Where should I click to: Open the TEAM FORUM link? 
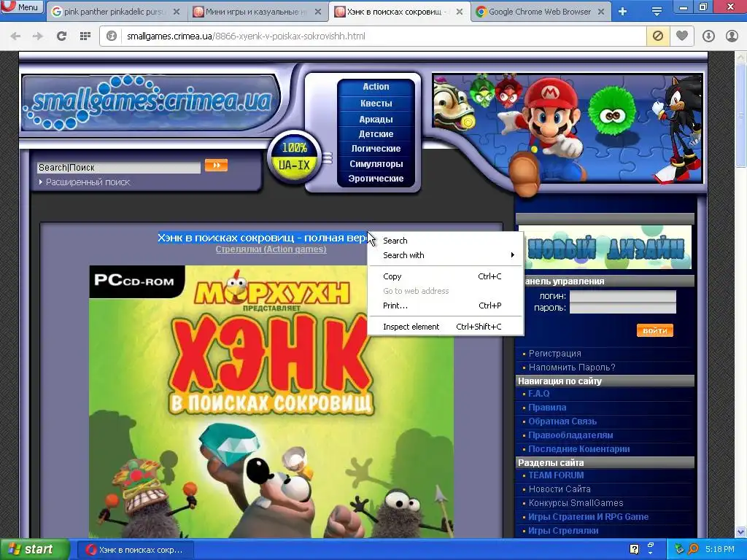tap(555, 475)
